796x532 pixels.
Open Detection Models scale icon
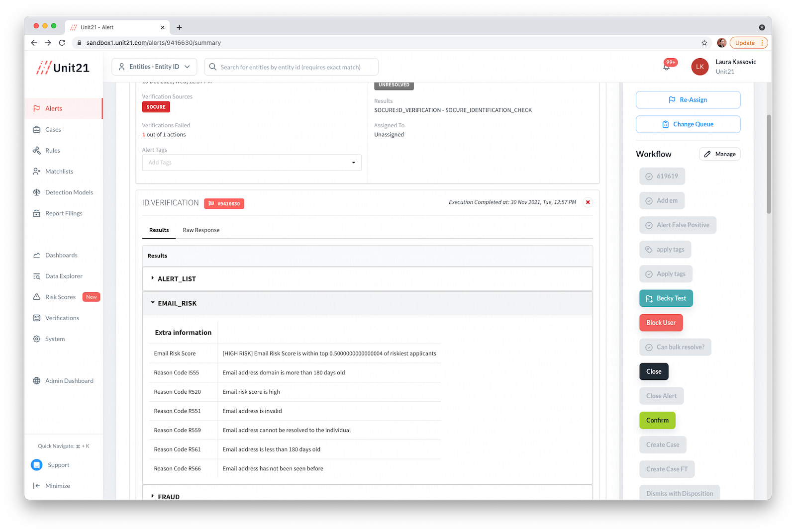coord(37,192)
